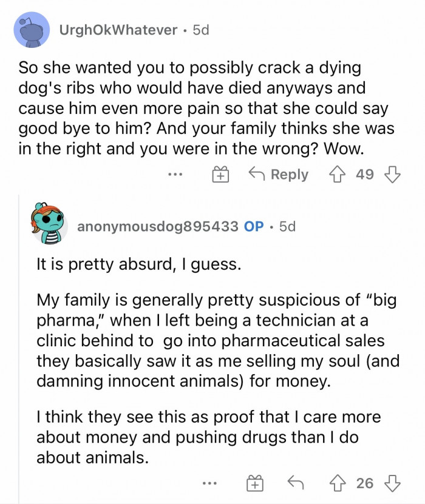Click the 49 vote score
425x504 pixels.
pos(365,175)
